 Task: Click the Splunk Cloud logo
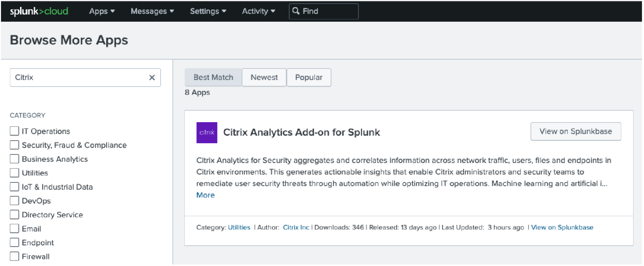39,11
